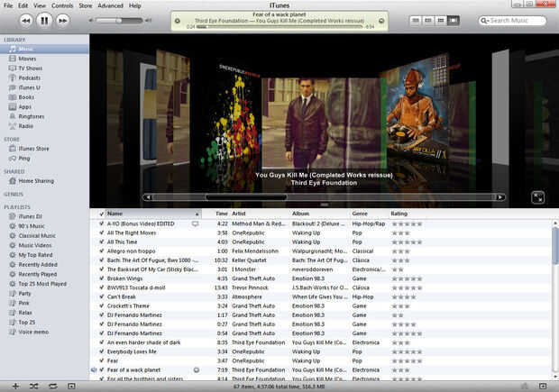The height and width of the screenshot is (392, 559).
Task: Open the View menu
Action: coord(40,5)
